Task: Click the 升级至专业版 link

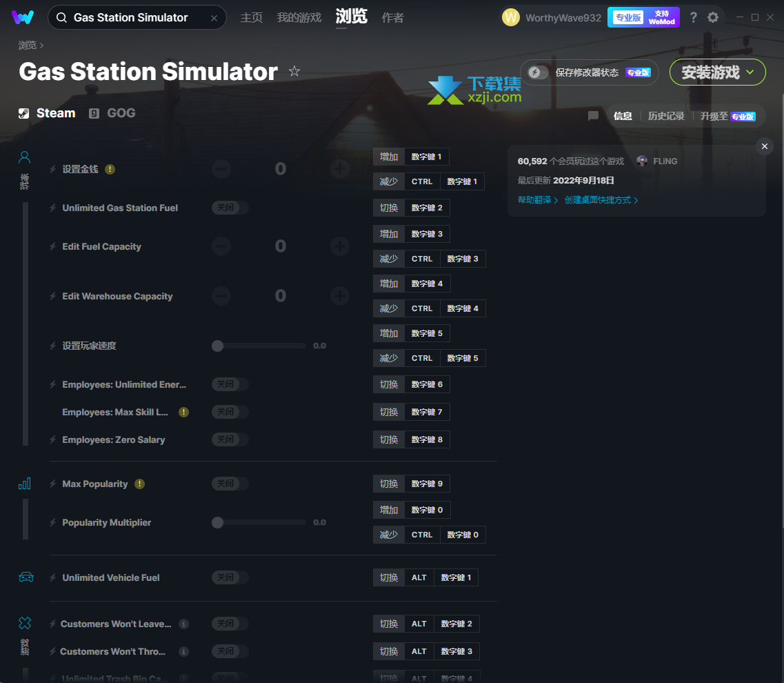Action: 727,116
